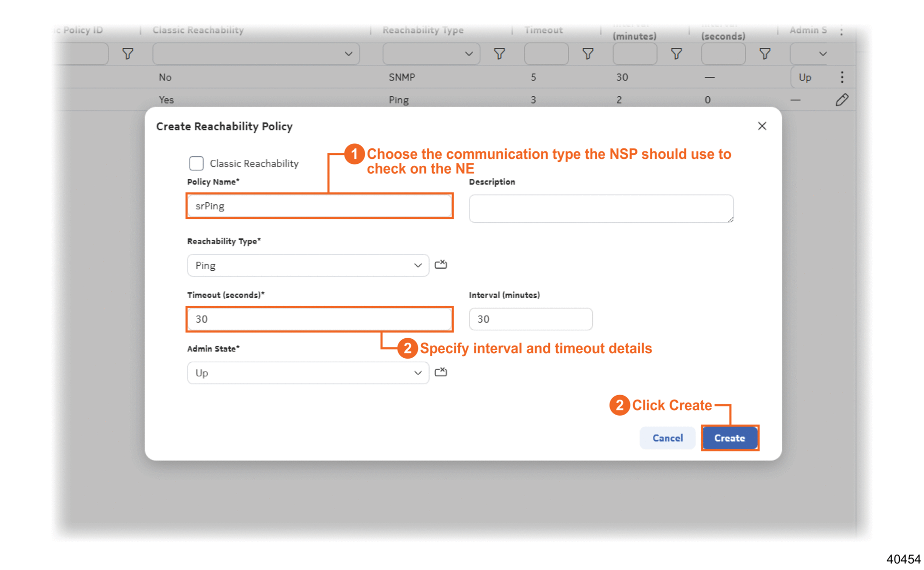Viewport: 924px width, 570px height.
Task: Click the Cancel button
Action: tap(667, 438)
